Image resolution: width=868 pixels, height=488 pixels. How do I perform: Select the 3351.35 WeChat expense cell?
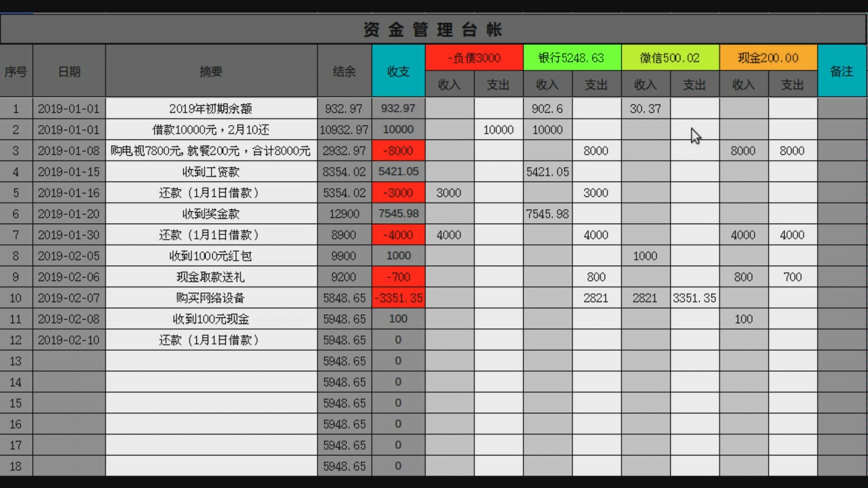pyautogui.click(x=695, y=298)
